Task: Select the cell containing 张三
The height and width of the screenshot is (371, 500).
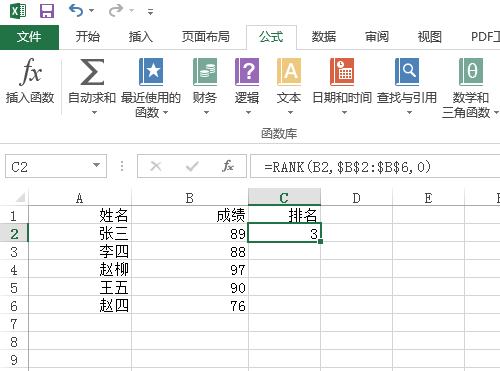Action: click(x=80, y=233)
